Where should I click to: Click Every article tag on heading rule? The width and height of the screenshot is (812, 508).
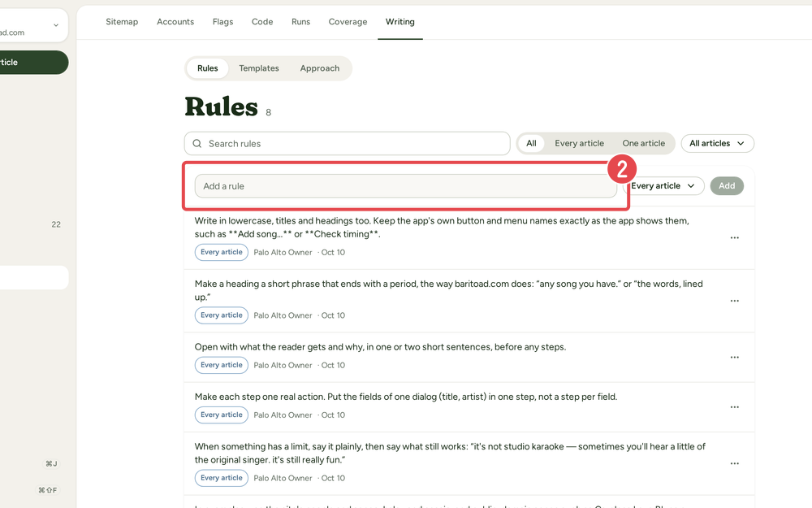221,315
